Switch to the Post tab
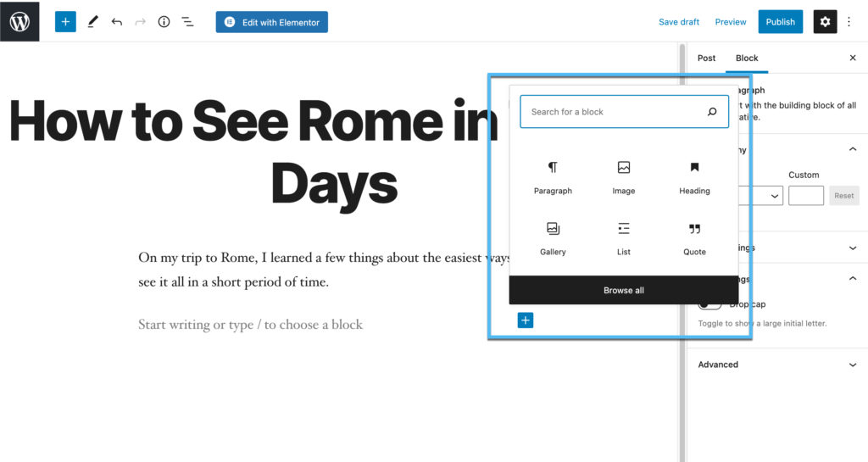 coord(706,58)
